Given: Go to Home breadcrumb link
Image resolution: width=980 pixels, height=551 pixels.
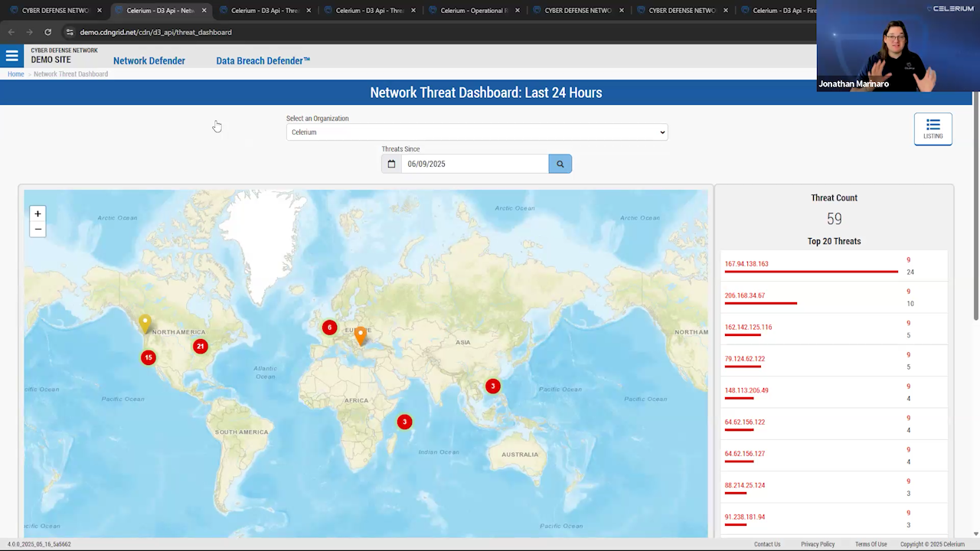Looking at the screenshot, I should [x=15, y=74].
